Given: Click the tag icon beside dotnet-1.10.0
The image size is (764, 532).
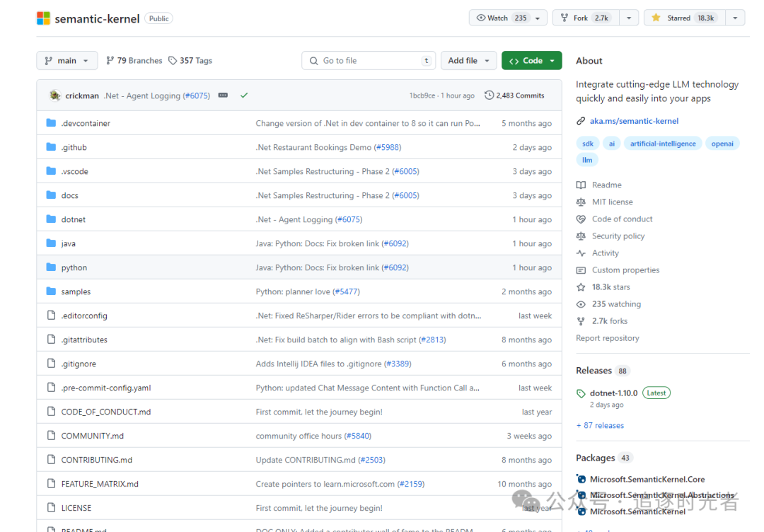Looking at the screenshot, I should [x=581, y=393].
